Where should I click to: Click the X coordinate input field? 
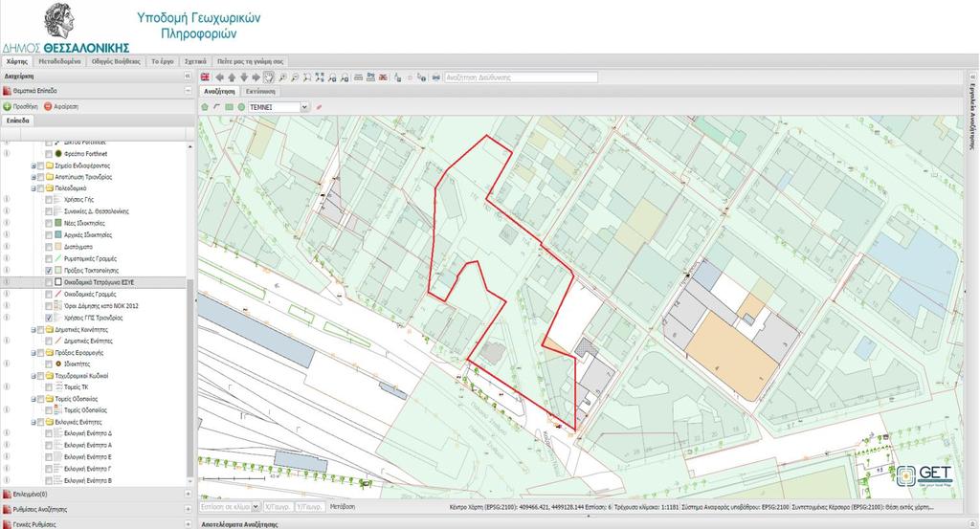(x=278, y=506)
